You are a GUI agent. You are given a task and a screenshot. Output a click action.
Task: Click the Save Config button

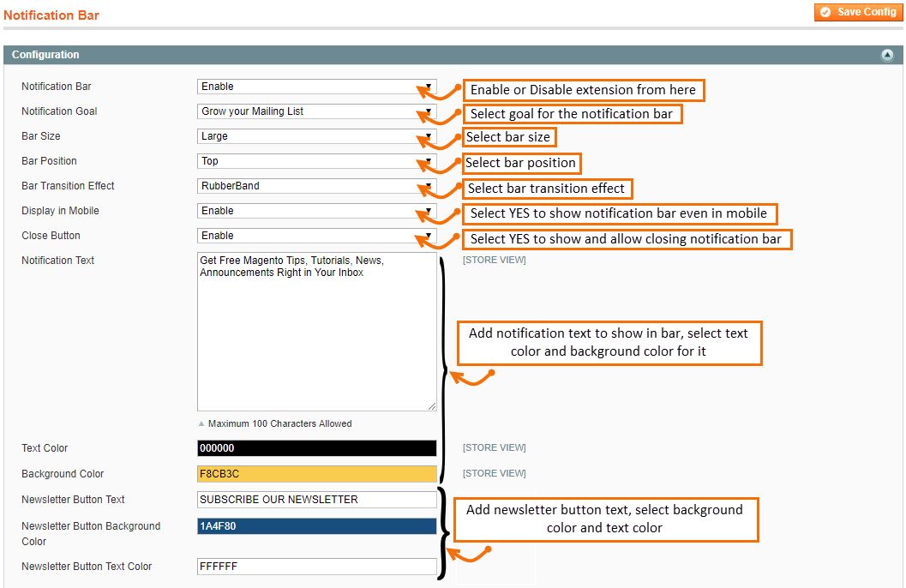click(x=857, y=12)
